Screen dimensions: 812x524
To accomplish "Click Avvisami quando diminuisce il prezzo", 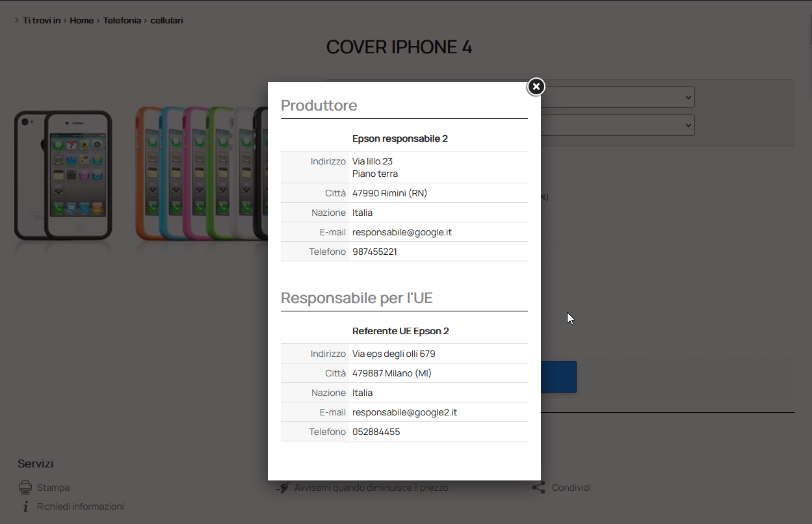I will coord(371,488).
